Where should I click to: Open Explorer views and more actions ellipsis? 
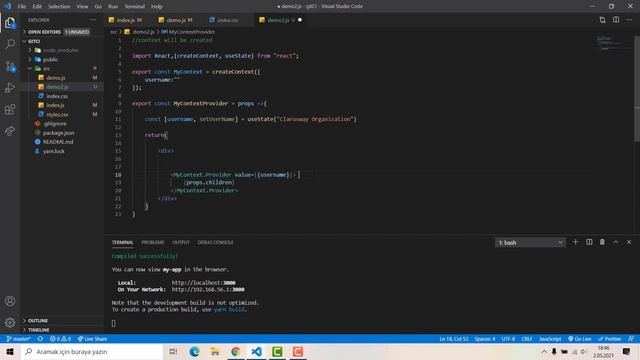[x=93, y=20]
